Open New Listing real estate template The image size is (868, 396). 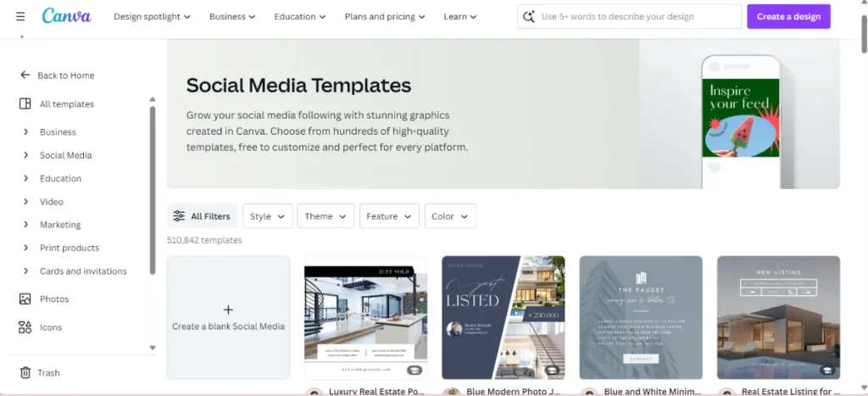(778, 317)
